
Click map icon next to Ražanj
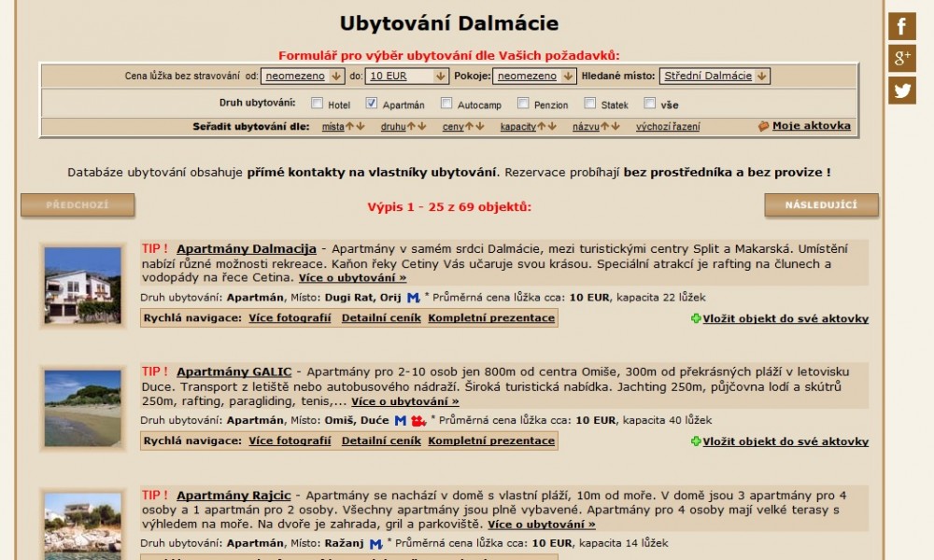tap(375, 543)
